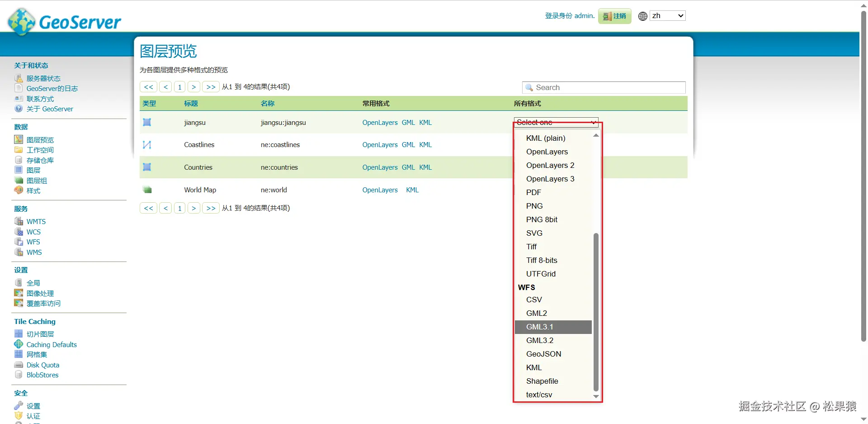
Task: Click the coverage access settings icon
Action: (19, 303)
